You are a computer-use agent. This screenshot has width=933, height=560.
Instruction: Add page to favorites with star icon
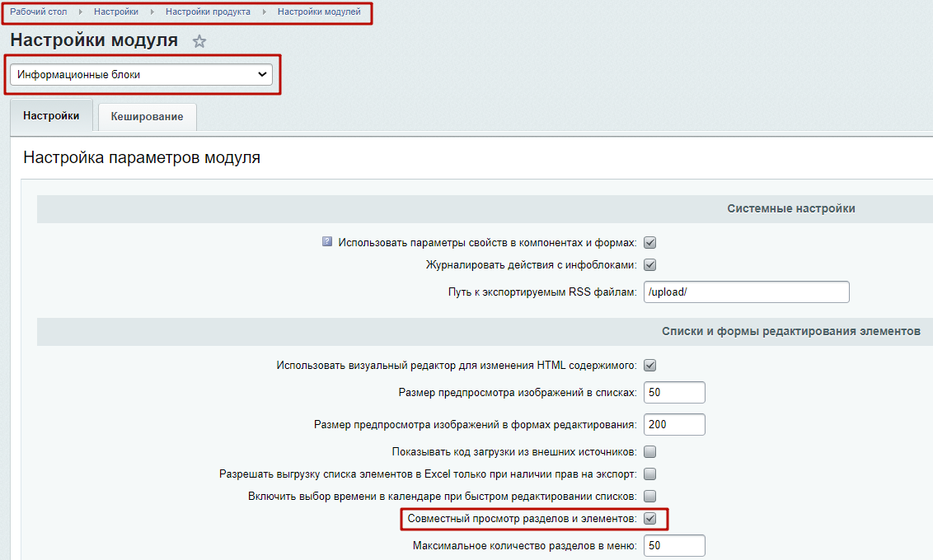click(x=199, y=41)
